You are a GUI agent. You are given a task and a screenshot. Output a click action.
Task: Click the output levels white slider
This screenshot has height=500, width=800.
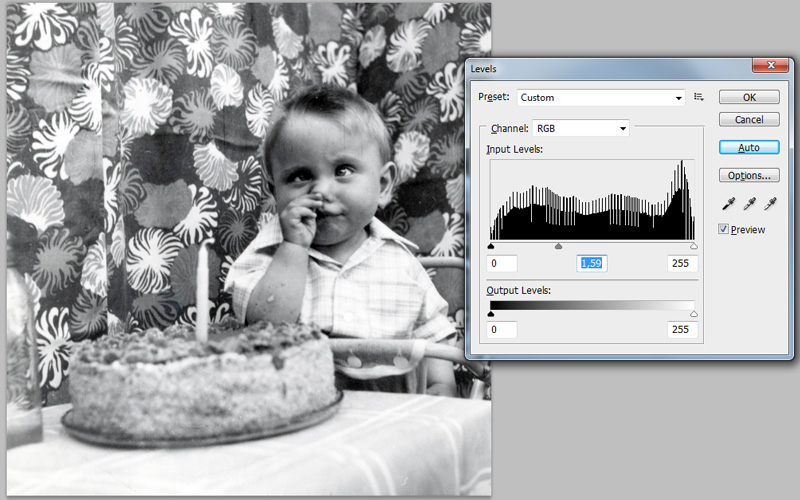(x=693, y=313)
